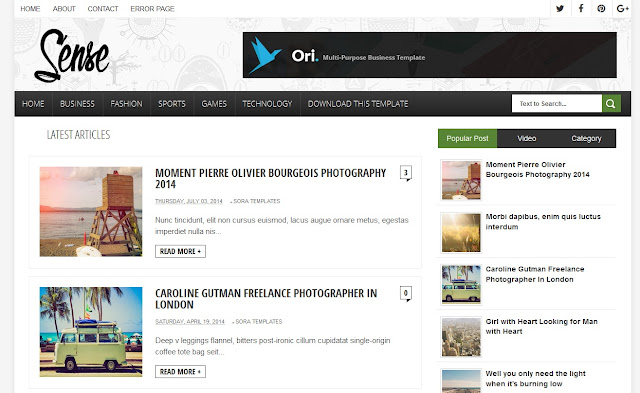Open the Twitter social icon
Image resolution: width=640 pixels, height=393 pixels.
(x=560, y=8)
